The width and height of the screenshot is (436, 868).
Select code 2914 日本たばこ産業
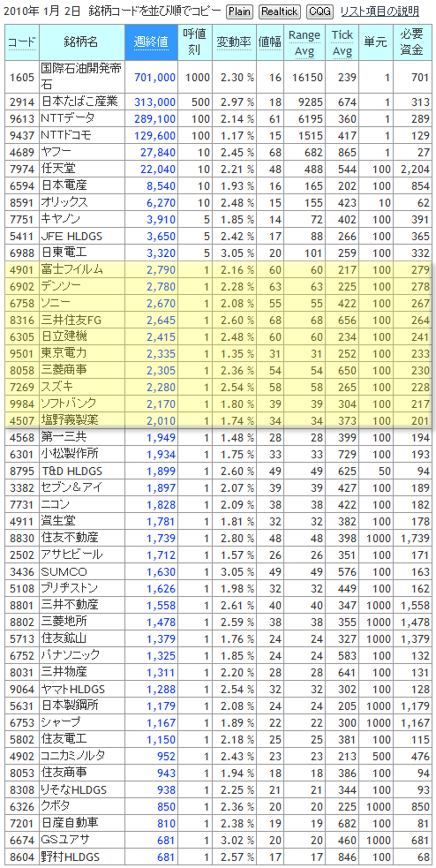tap(22, 102)
